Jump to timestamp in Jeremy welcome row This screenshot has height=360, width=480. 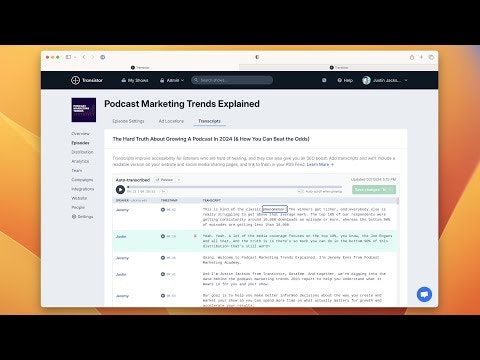(x=168, y=258)
